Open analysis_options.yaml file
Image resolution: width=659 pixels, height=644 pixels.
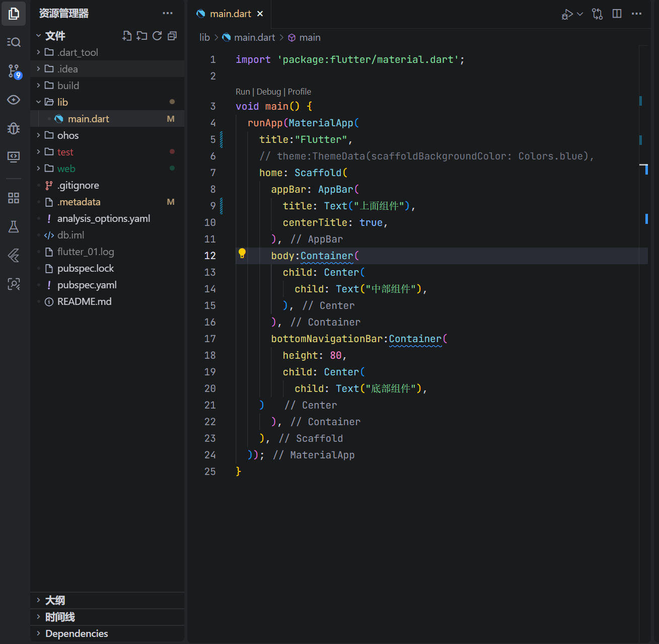pyautogui.click(x=107, y=218)
